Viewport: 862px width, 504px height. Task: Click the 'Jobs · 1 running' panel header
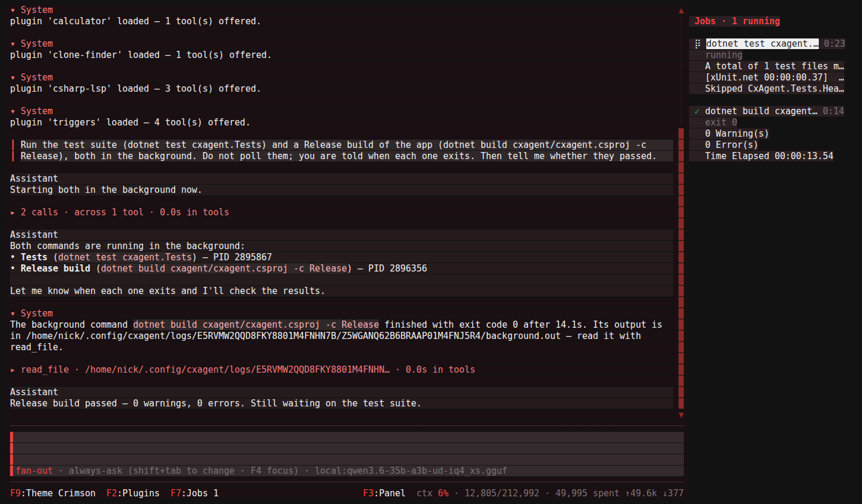coord(737,21)
